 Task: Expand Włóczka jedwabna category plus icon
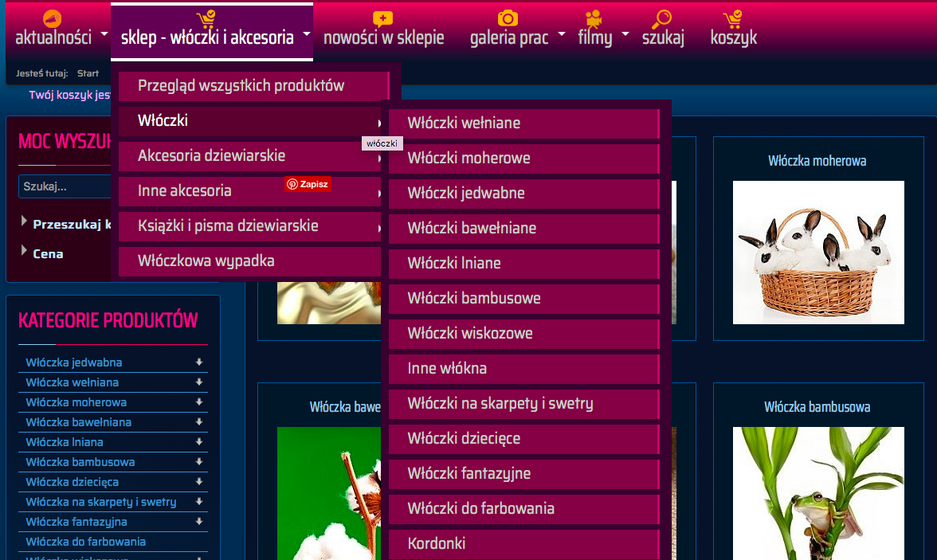[199, 362]
